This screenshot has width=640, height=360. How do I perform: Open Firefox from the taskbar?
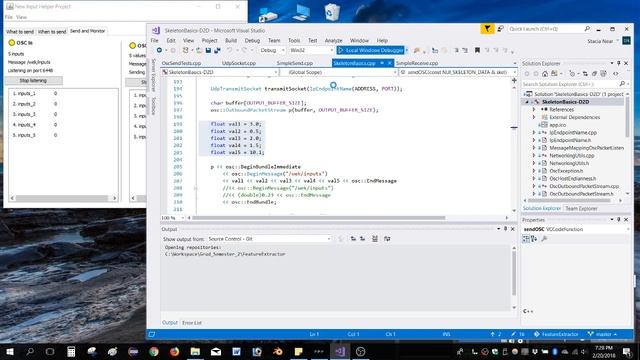174,351
